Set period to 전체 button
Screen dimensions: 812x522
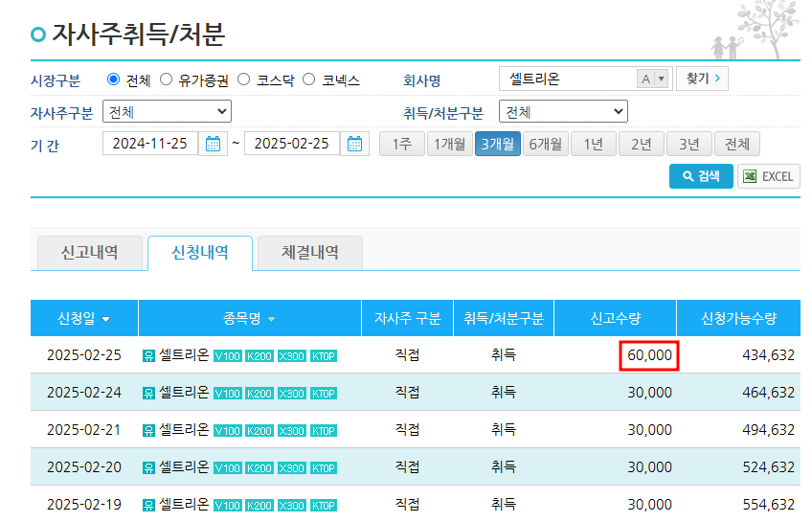[x=737, y=144]
